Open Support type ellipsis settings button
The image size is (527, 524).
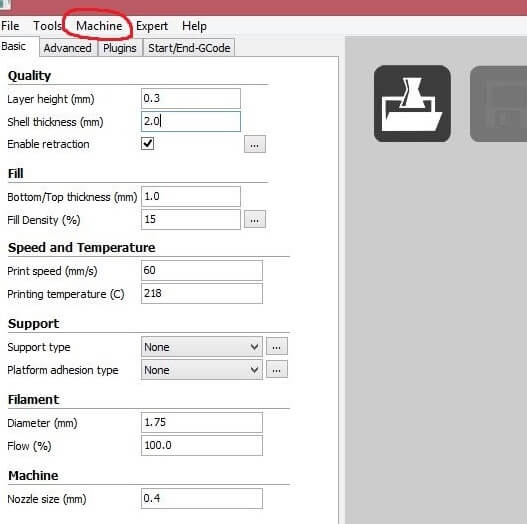277,346
